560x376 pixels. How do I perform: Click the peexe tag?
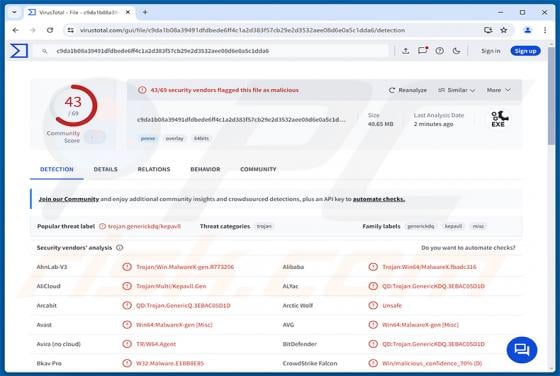tap(148, 139)
